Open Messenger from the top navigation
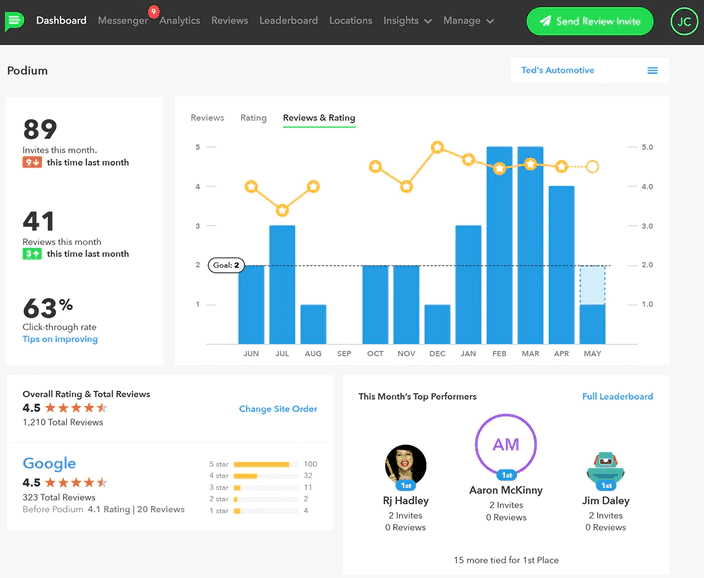 [x=123, y=21]
